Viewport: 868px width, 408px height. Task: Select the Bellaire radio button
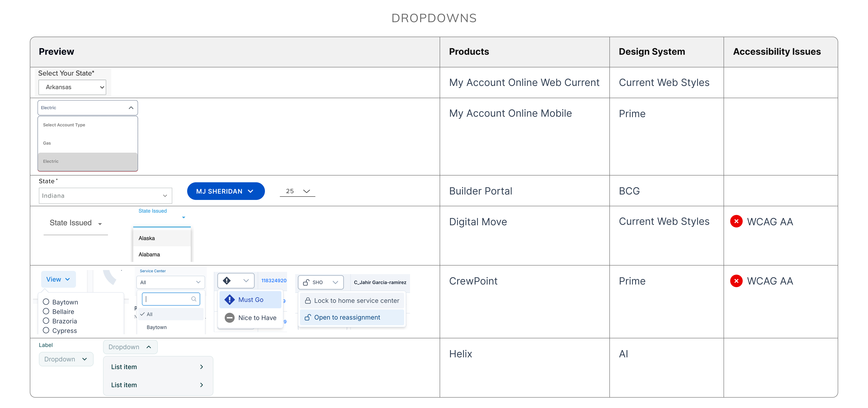(x=46, y=311)
